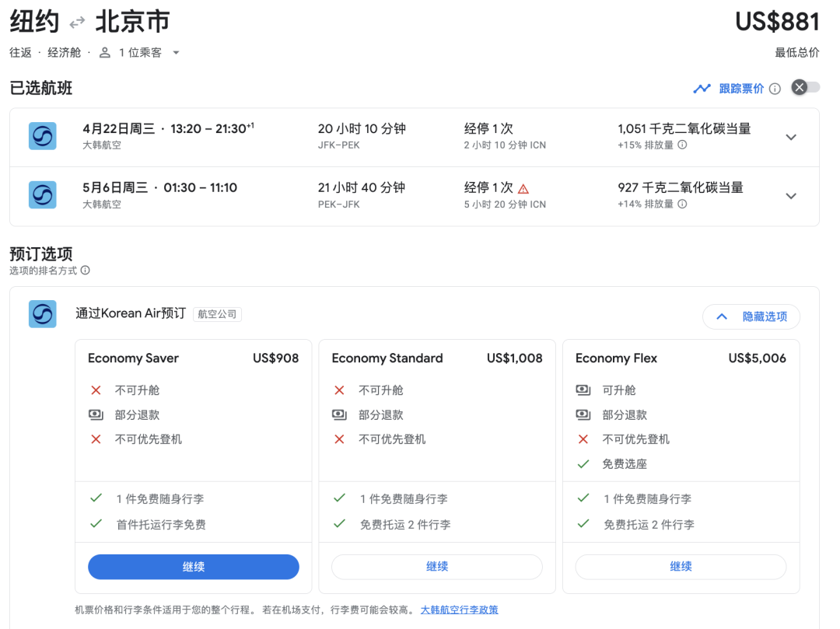The height and width of the screenshot is (629, 840).
Task: Open the Korean Air baggage policy link
Action: click(x=459, y=610)
